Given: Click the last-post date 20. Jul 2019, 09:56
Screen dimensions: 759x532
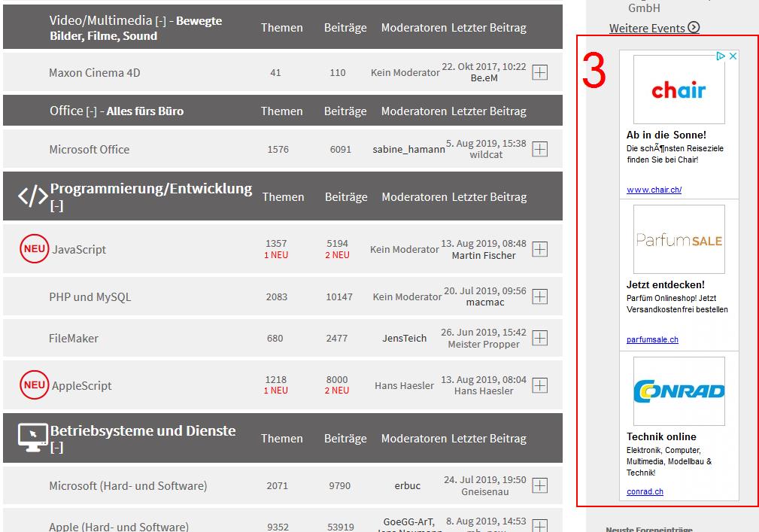Looking at the screenshot, I should (x=485, y=291).
